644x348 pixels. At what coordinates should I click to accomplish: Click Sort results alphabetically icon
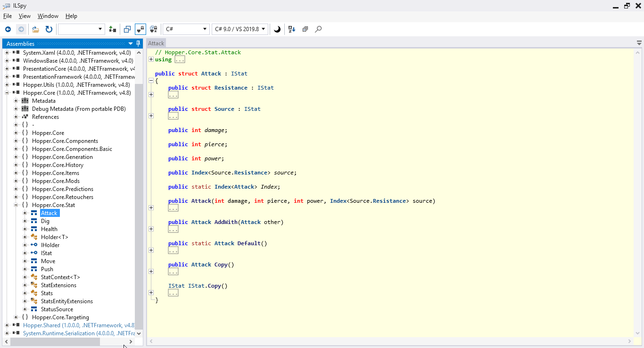coord(291,29)
